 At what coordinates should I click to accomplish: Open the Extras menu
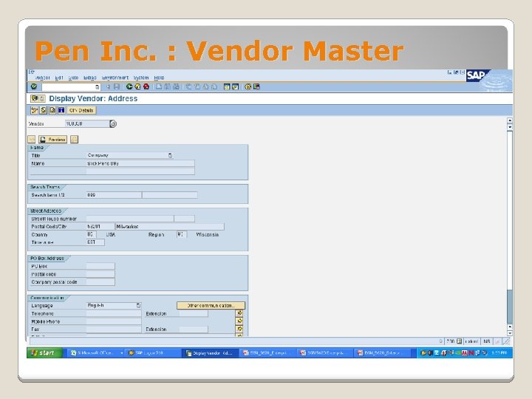90,78
